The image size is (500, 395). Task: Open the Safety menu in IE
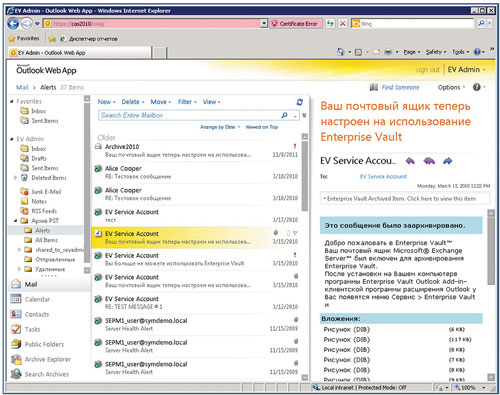pos(436,52)
